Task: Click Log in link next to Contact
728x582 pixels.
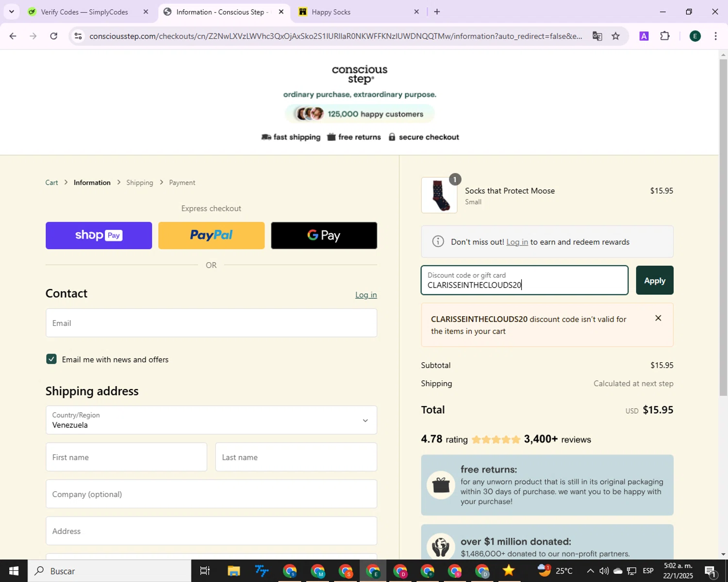Action: [x=366, y=294]
